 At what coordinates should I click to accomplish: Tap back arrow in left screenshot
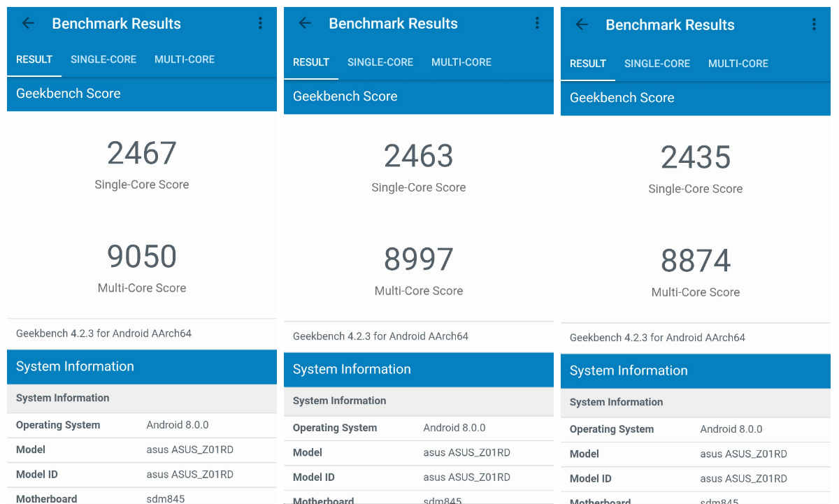tap(28, 23)
